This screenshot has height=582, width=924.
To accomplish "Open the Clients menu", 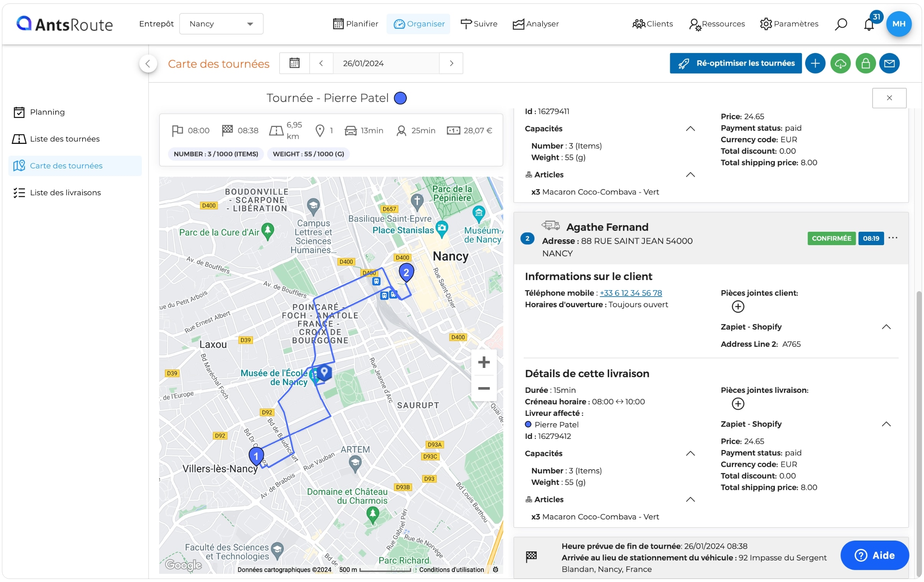I will (x=652, y=24).
